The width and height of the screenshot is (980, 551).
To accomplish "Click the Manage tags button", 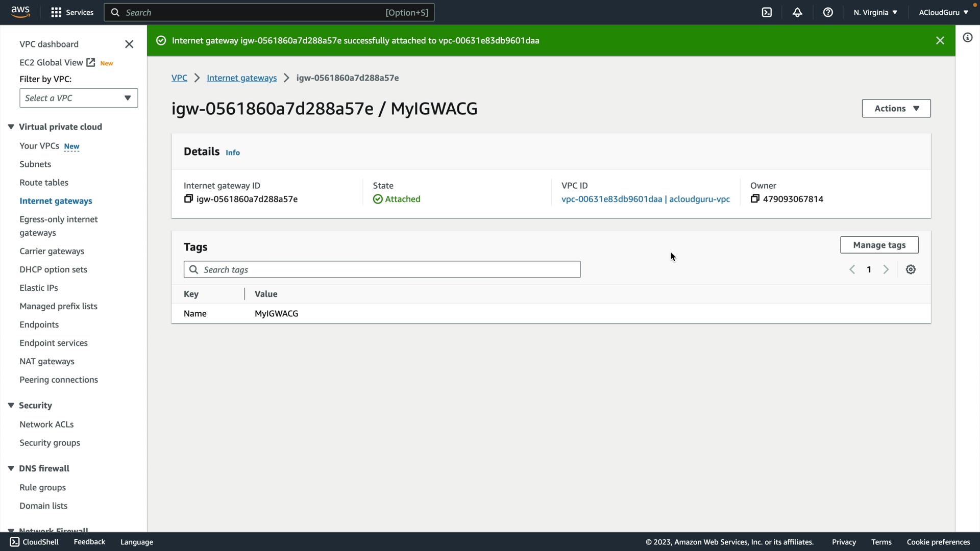I will 879,245.
